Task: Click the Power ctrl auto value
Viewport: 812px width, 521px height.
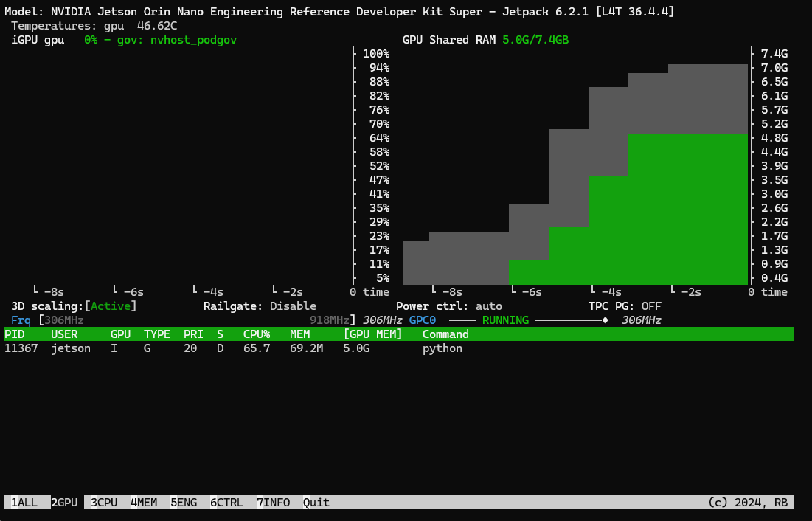Action: 489,306
